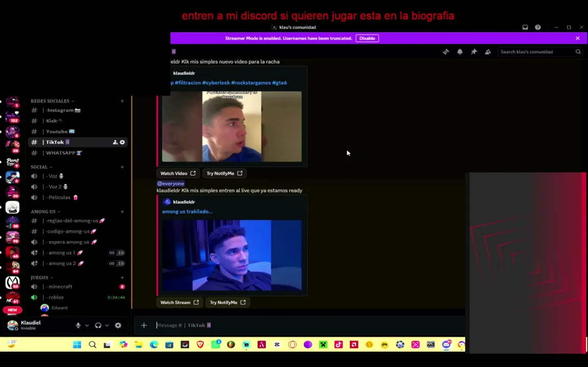Open Youtube text channel
This screenshot has width=588, height=367.
[77, 132]
